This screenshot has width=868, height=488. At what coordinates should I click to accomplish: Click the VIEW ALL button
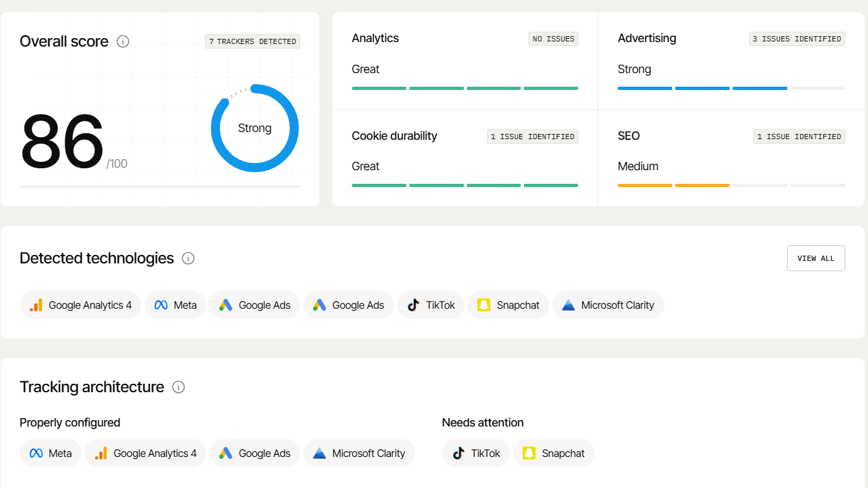click(816, 258)
